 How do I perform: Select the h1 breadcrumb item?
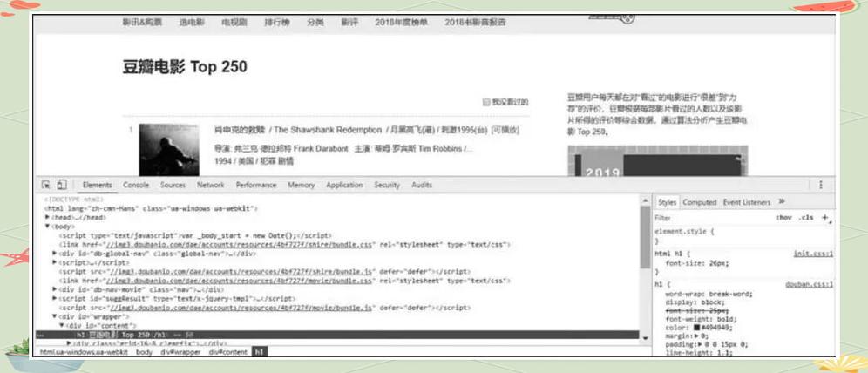(260, 352)
